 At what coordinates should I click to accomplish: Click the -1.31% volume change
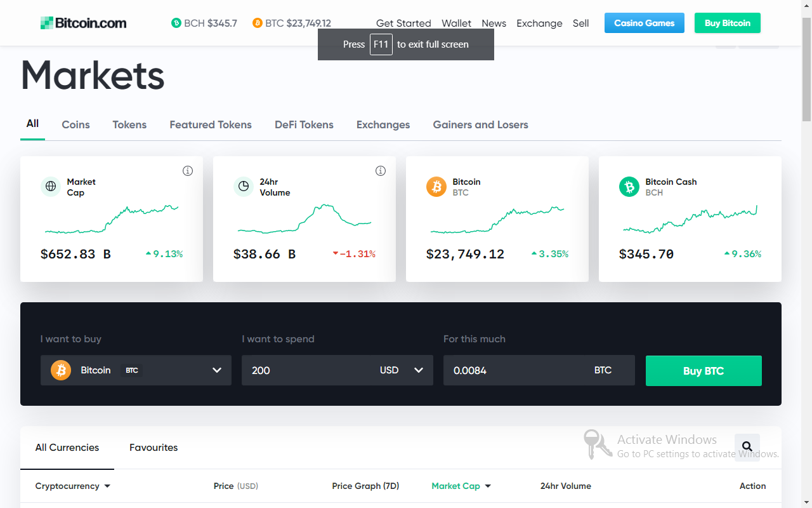(354, 254)
